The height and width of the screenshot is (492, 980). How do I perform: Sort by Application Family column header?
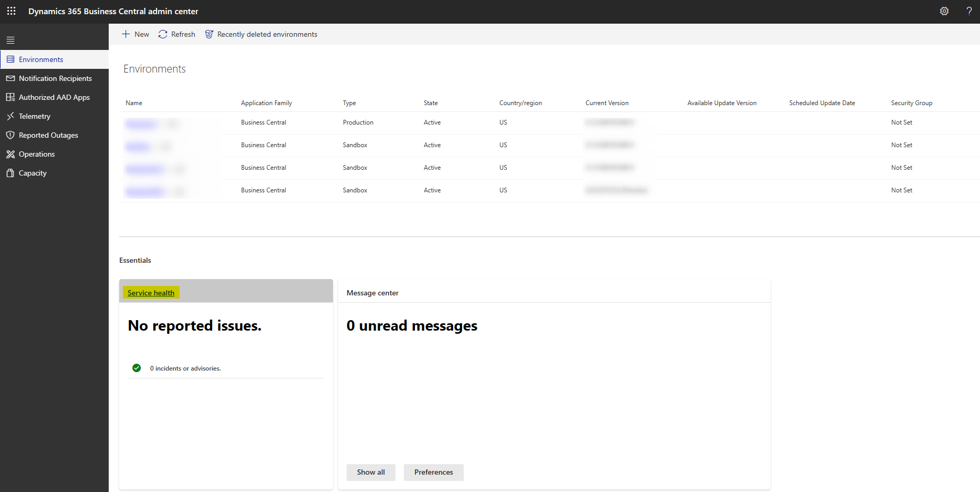pos(266,103)
